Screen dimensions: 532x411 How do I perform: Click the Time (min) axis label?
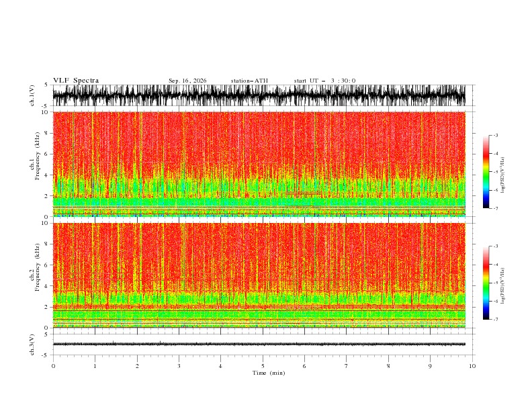(269, 373)
